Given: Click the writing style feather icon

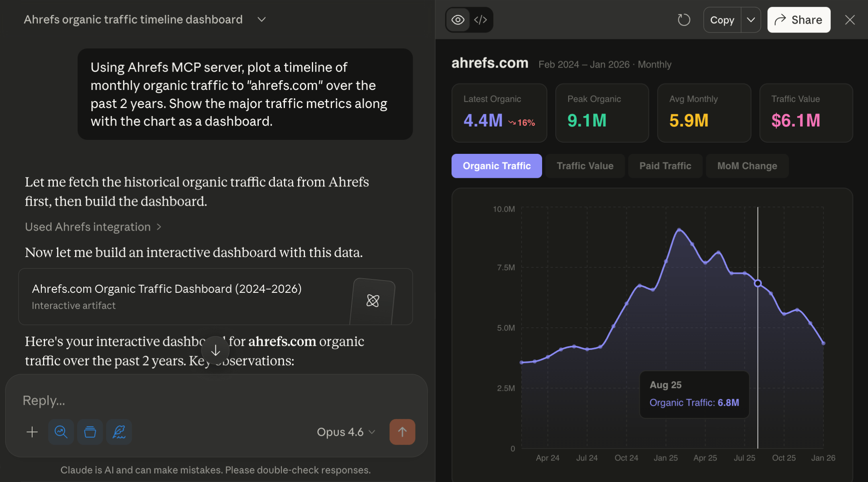Looking at the screenshot, I should pos(119,432).
